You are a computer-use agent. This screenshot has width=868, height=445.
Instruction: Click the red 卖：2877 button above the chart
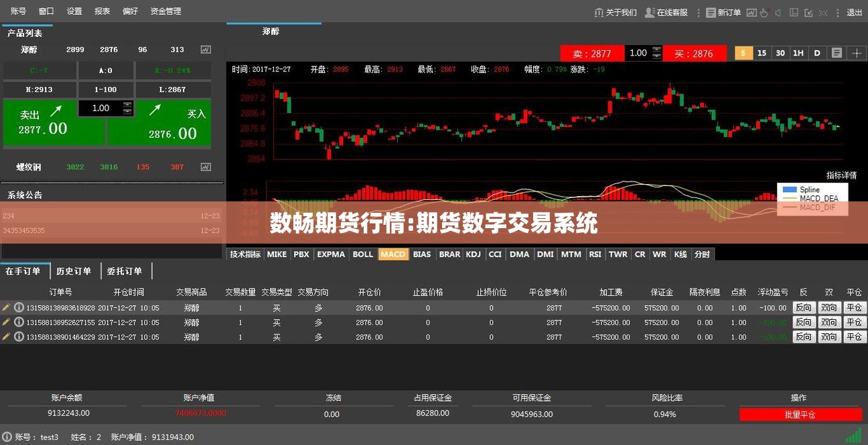point(592,54)
